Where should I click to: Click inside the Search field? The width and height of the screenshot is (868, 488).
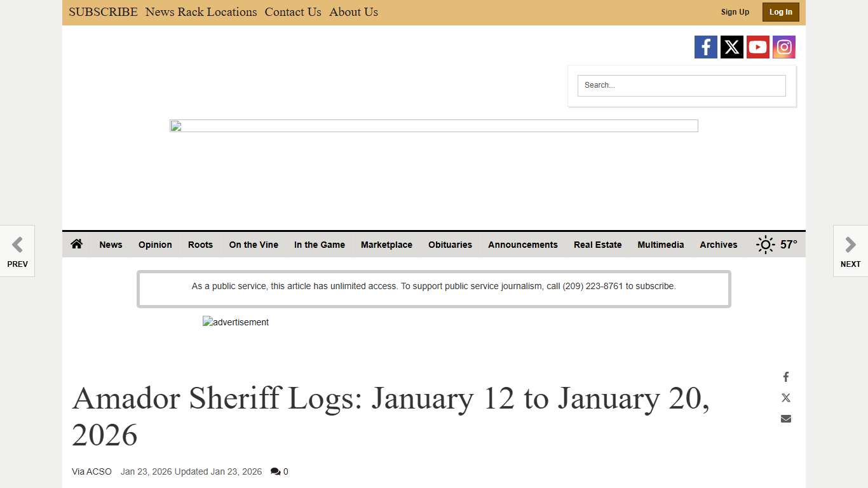click(x=681, y=85)
